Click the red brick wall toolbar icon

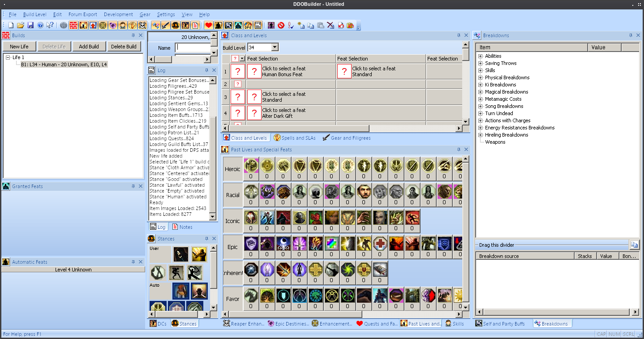click(73, 26)
